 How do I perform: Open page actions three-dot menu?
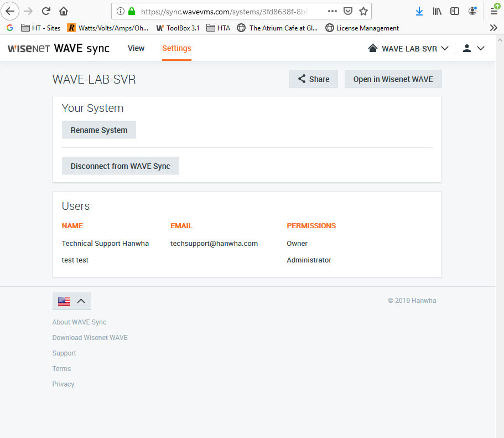(332, 11)
